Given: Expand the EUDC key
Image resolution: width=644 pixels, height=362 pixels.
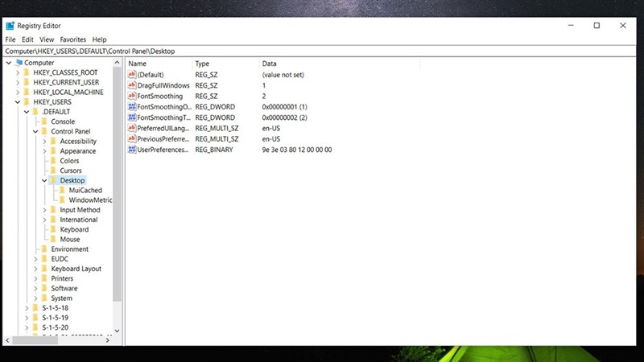Looking at the screenshot, I should [x=35, y=259].
